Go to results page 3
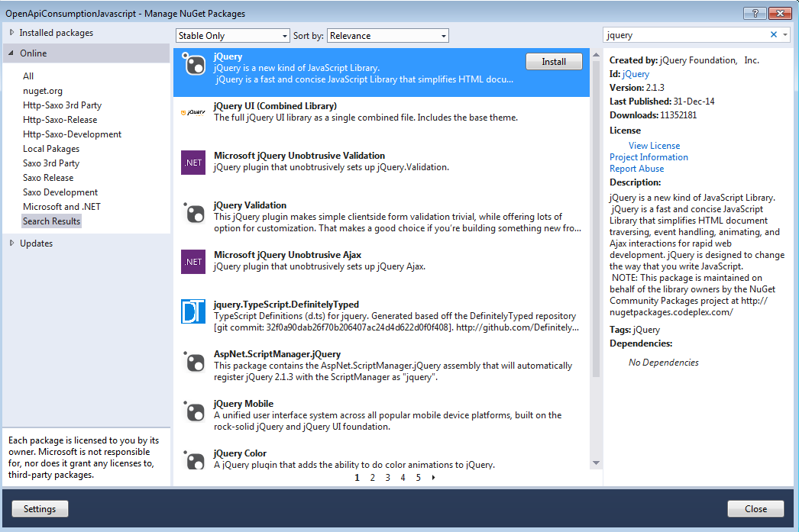Viewport: 799px width, 532px height. coord(387,478)
